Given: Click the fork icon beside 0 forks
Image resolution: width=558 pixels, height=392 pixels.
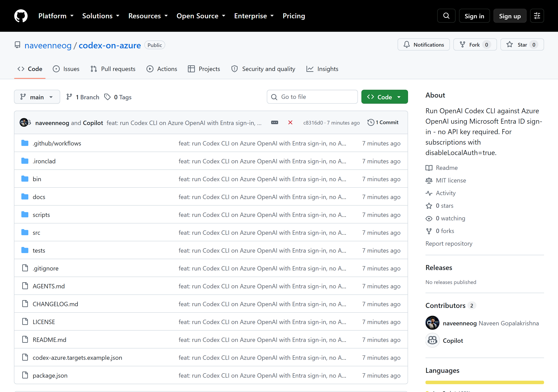Looking at the screenshot, I should click(429, 231).
